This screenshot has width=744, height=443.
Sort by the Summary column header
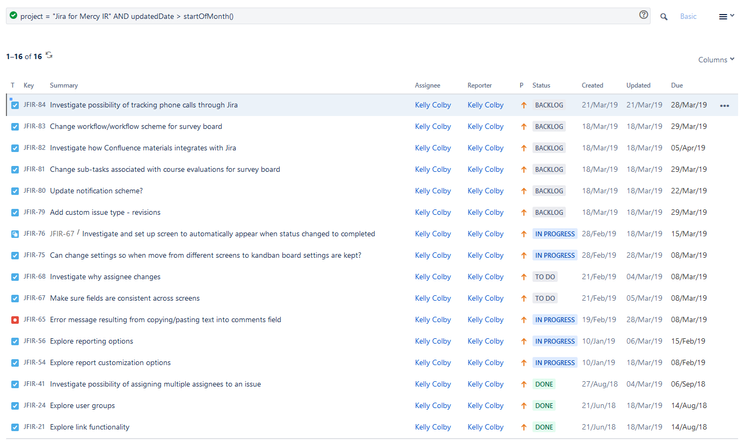pyautogui.click(x=64, y=85)
